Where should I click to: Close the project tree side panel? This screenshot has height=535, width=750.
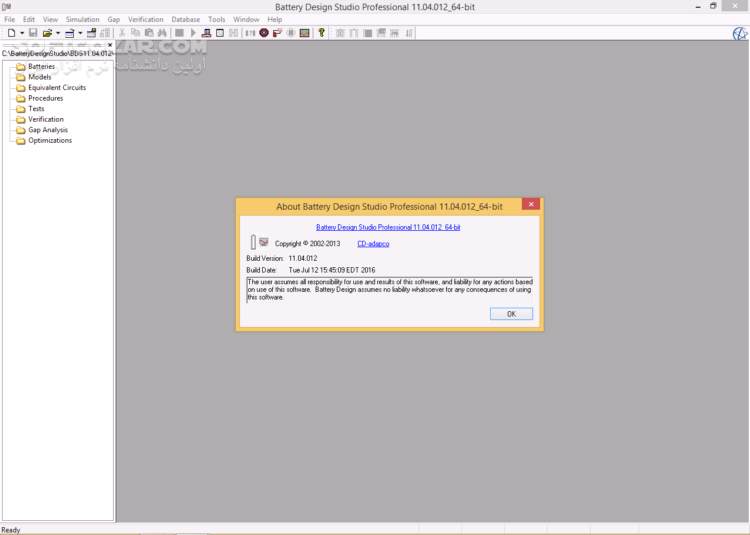110,45
